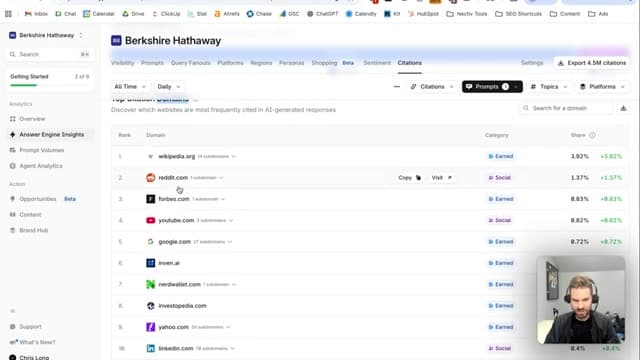Screen dimensions: 640x360
Task: Open the browser apps grid icon
Action: [8, 14]
